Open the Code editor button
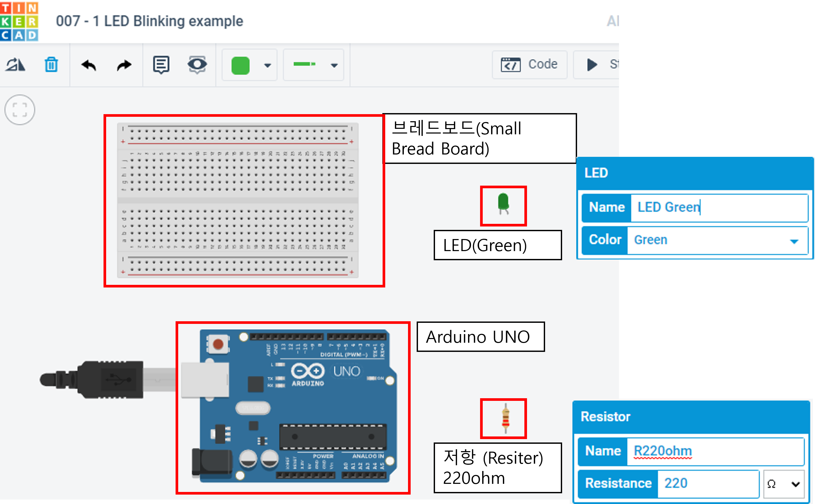The height and width of the screenshot is (504, 815). pos(529,64)
